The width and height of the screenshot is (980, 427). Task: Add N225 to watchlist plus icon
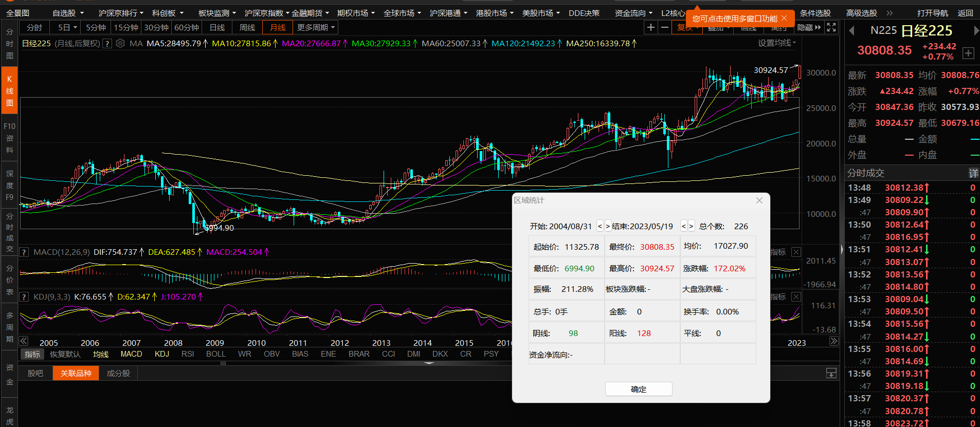pos(968,53)
